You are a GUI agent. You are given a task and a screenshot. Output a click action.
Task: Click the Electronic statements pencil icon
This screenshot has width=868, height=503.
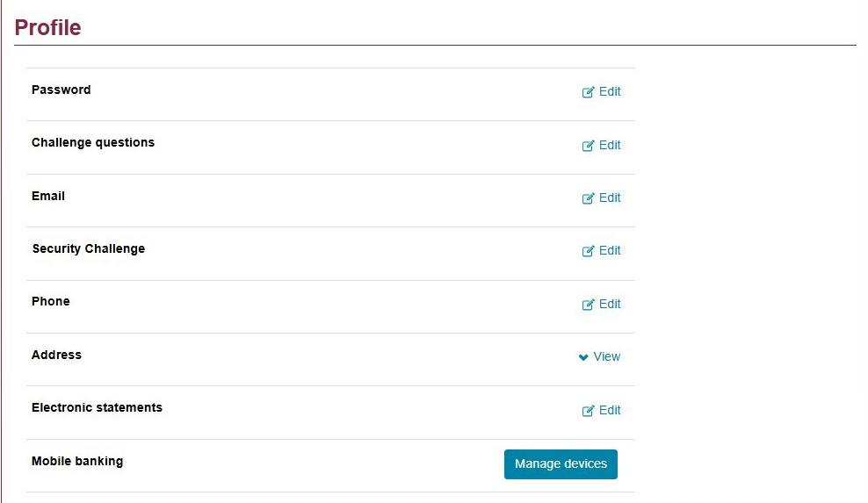coord(588,411)
